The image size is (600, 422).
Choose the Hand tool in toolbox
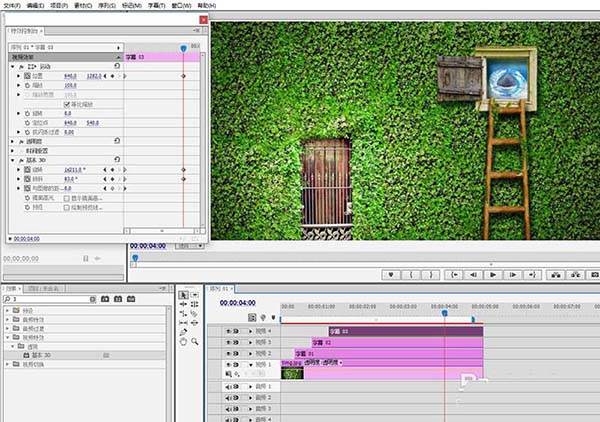tap(183, 341)
